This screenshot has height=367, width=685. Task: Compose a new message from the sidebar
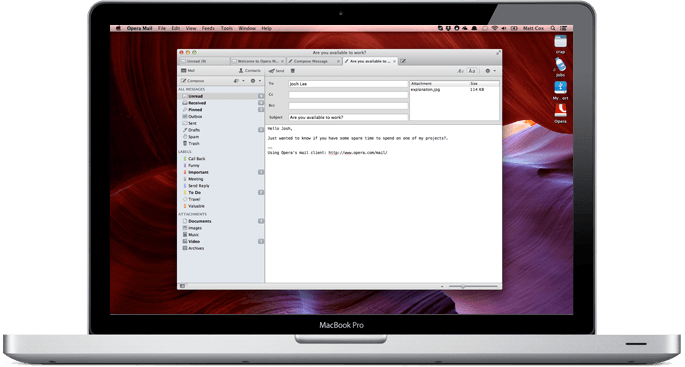(193, 81)
